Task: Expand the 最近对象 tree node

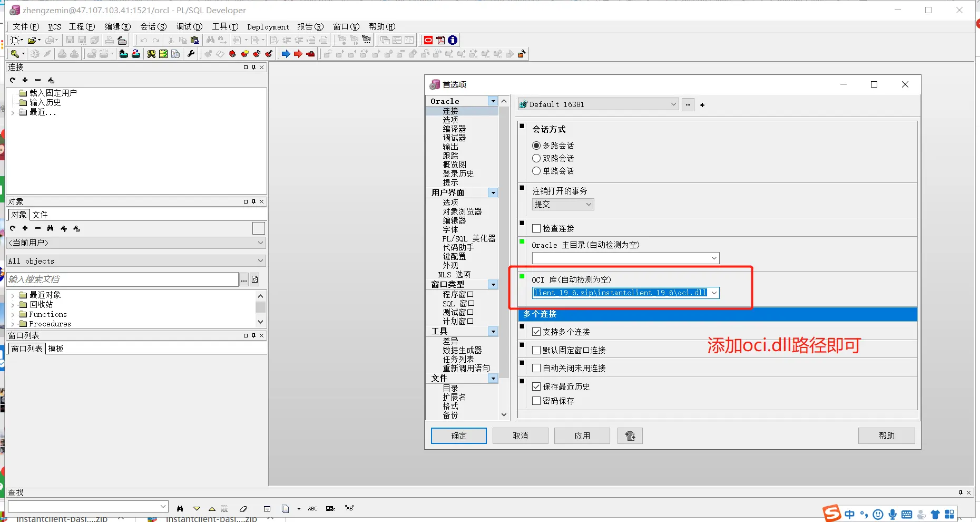Action: (x=13, y=295)
